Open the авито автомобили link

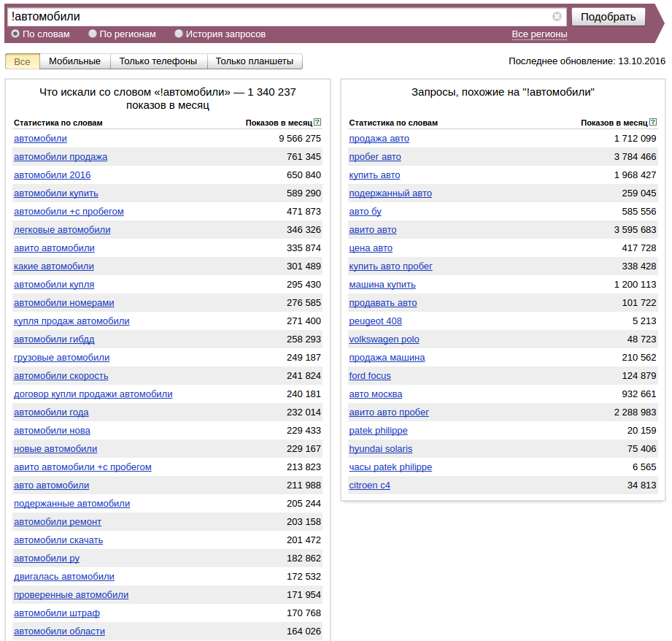coord(55,247)
